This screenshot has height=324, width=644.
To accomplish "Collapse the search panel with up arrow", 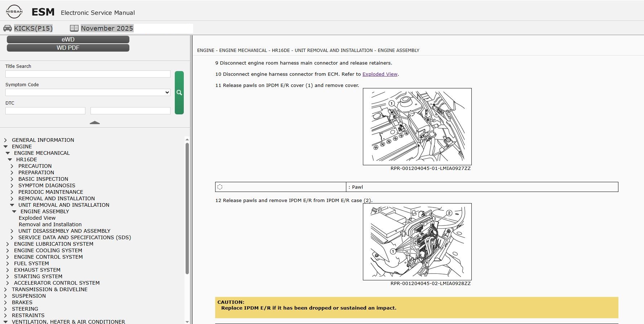I will tap(95, 123).
